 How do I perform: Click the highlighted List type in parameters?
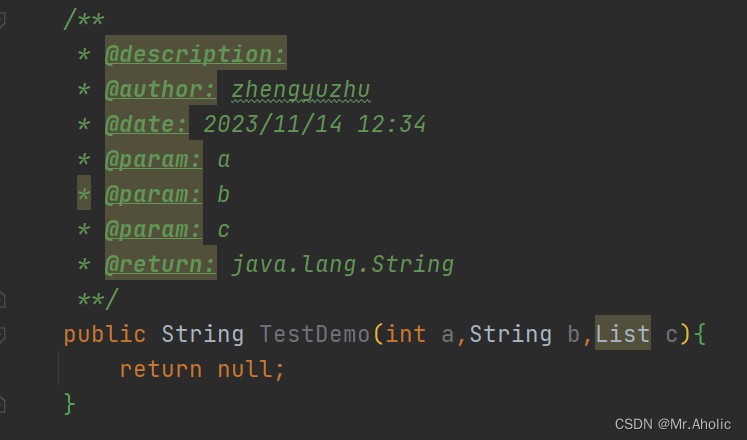pyautogui.click(x=622, y=334)
